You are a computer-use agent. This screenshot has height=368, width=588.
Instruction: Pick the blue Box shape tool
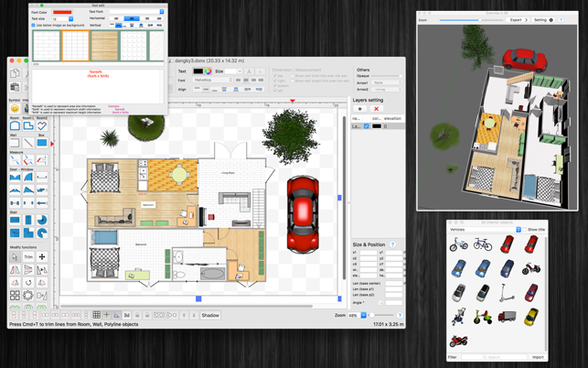pyautogui.click(x=42, y=143)
